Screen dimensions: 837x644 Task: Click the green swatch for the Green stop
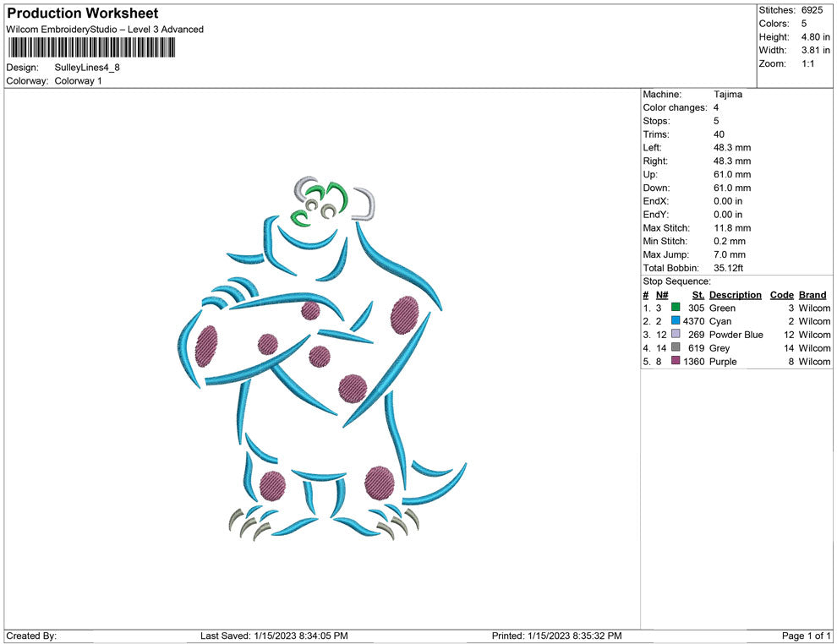[674, 308]
